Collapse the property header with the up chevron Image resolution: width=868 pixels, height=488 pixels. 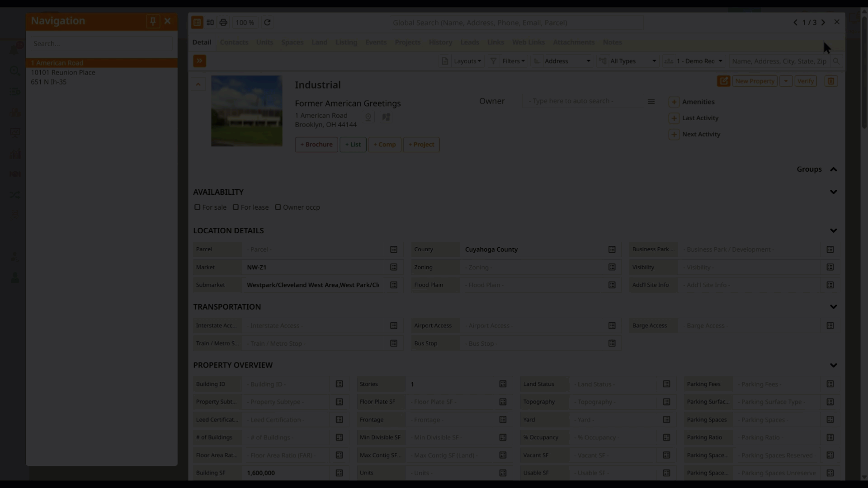(198, 84)
